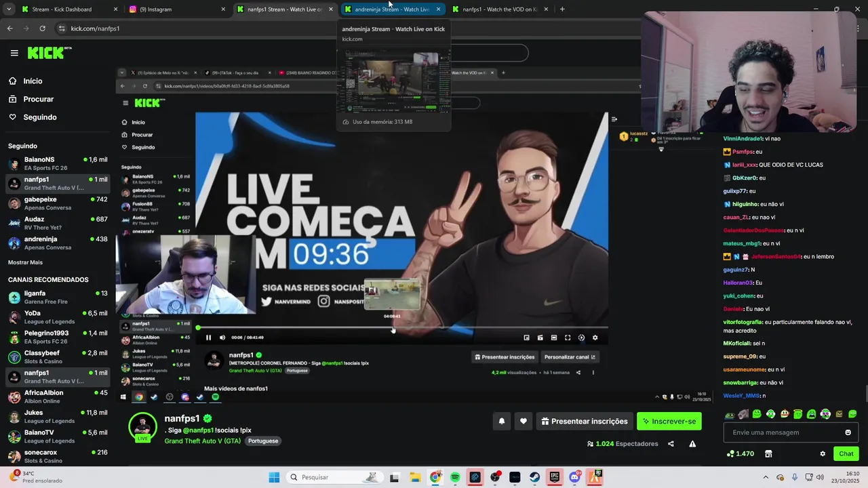Open Classybeef recommended channel

point(58,357)
